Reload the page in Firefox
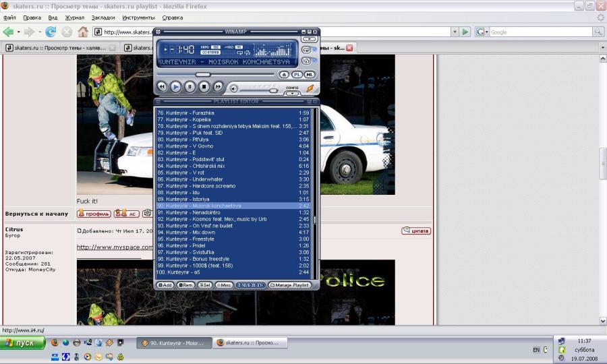Viewport: 607px width, 364px height. tap(51, 32)
